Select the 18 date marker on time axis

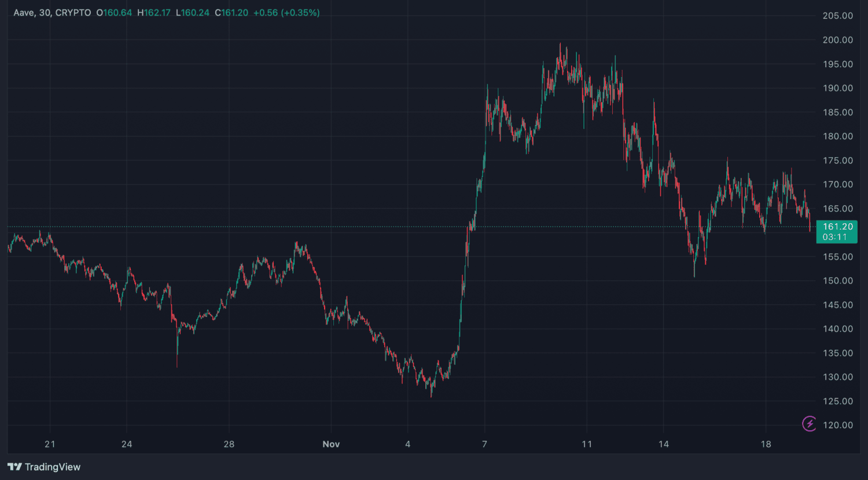(766, 444)
